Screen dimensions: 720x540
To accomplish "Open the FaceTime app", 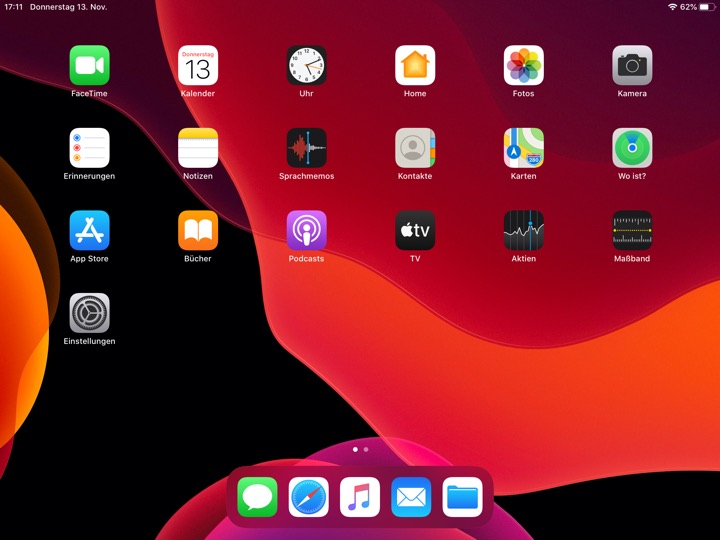I will pos(89,65).
